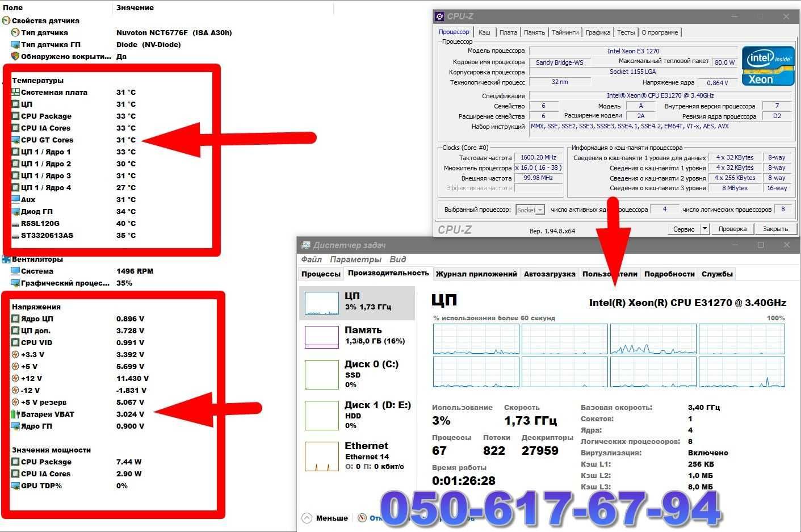Click the Task Manager title bar icon
The image size is (801, 532).
[x=305, y=245]
